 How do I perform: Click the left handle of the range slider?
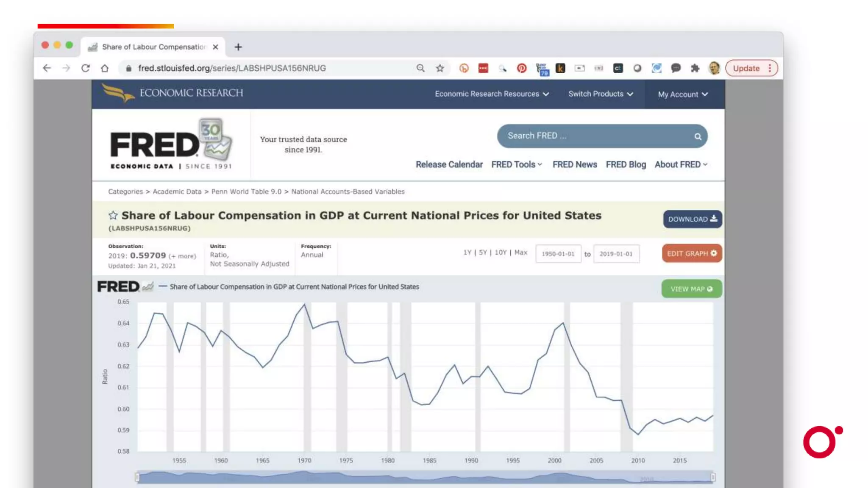pos(137,477)
